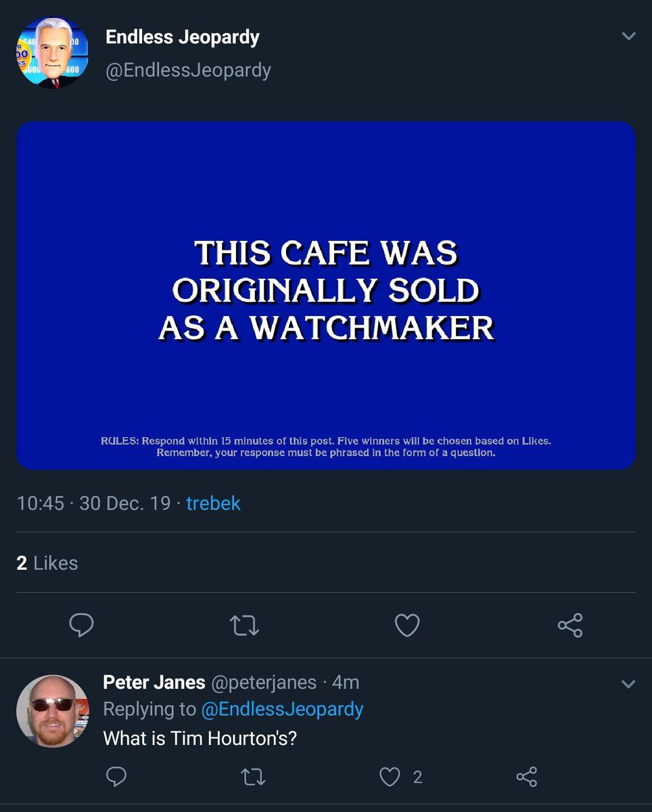Retweet Peter Janes' reply
This screenshot has height=812, width=652.
pos(253,777)
